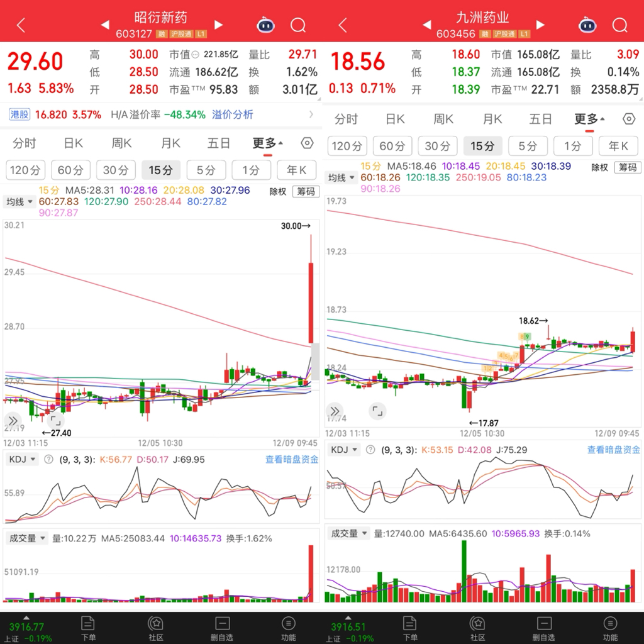Open search on 昭衍新药 page
The height and width of the screenshot is (644, 644).
298,25
